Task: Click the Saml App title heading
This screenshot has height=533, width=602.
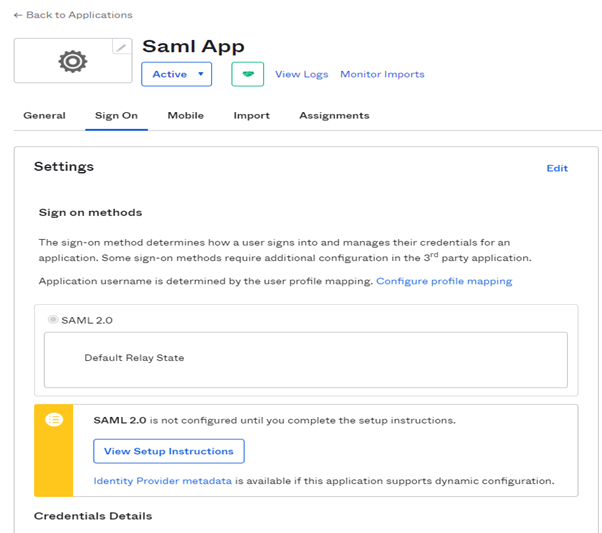Action: point(193,46)
